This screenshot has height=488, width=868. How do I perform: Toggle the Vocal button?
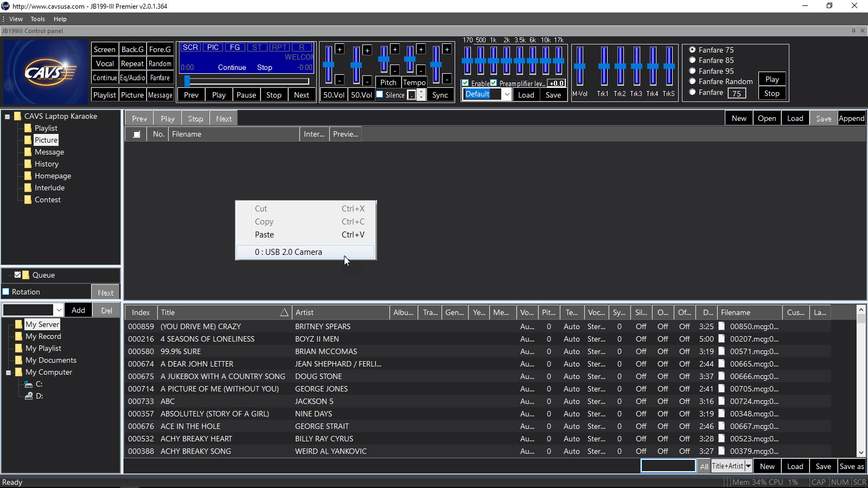105,63
